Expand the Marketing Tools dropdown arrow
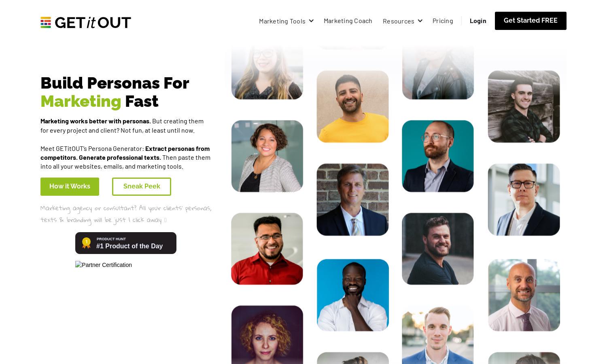Image resolution: width=607 pixels, height=364 pixels. pos(311,21)
